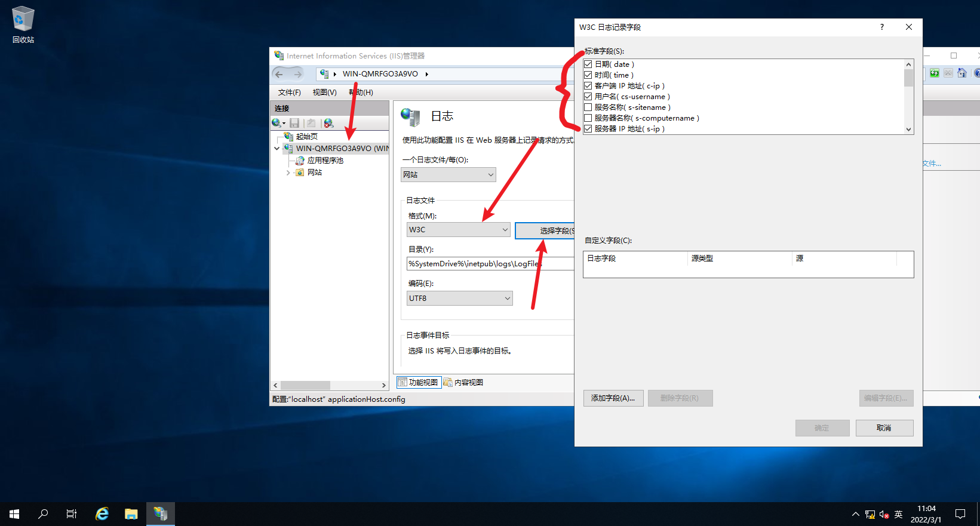Open the 格式 W3C format dropdown
Image resolution: width=980 pixels, height=526 pixels.
(x=459, y=230)
